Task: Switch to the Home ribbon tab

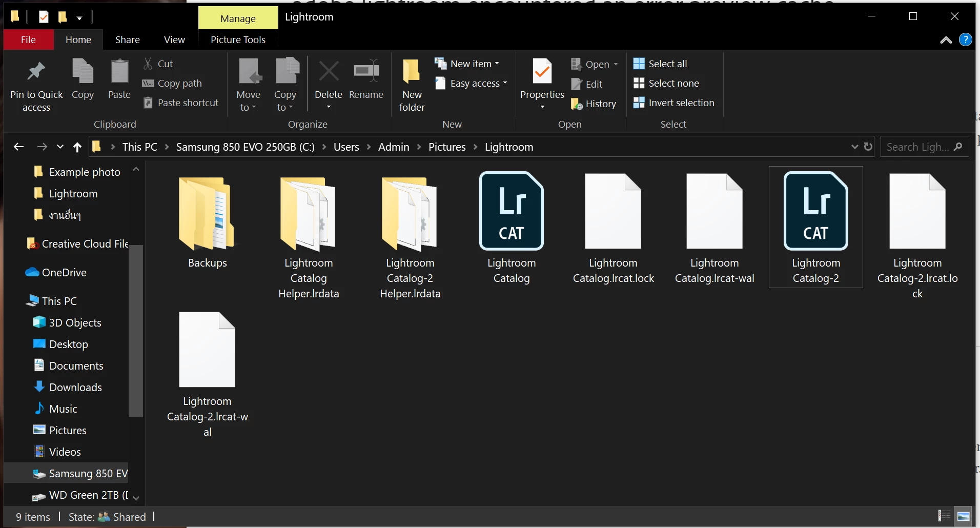Action: 78,39
